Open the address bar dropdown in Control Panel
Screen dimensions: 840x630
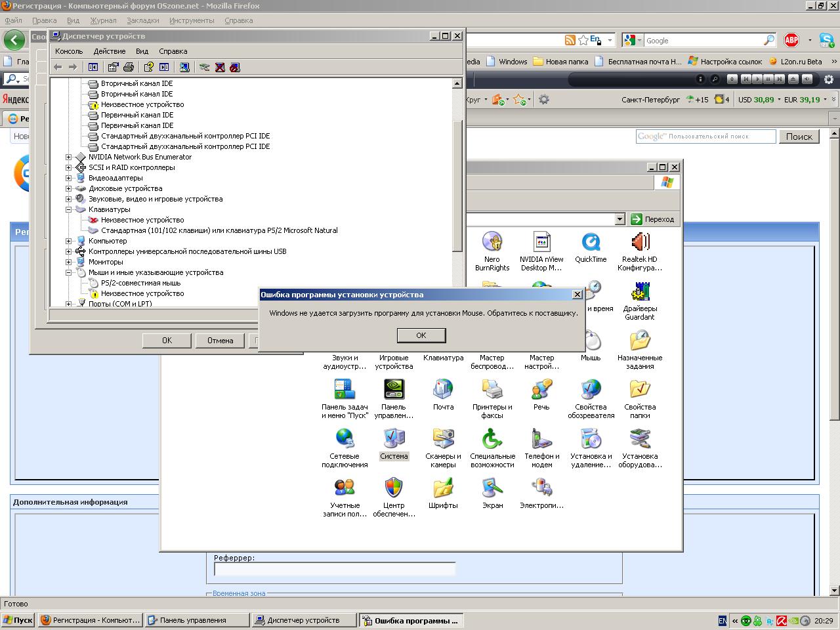tap(619, 219)
